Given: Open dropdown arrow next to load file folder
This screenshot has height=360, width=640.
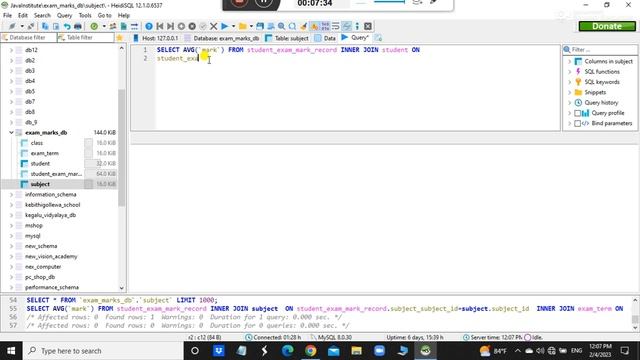Looking at the screenshot, I should click(251, 26).
